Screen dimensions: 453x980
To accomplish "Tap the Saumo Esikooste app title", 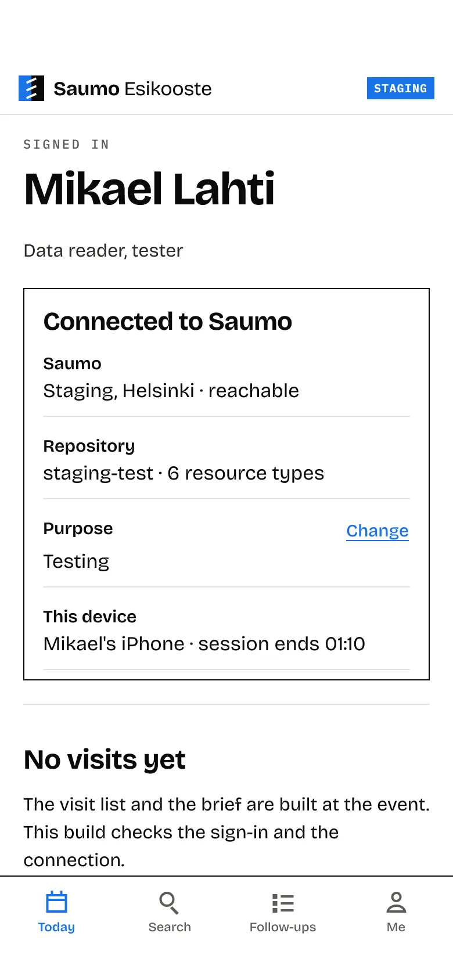I will pyautogui.click(x=132, y=89).
